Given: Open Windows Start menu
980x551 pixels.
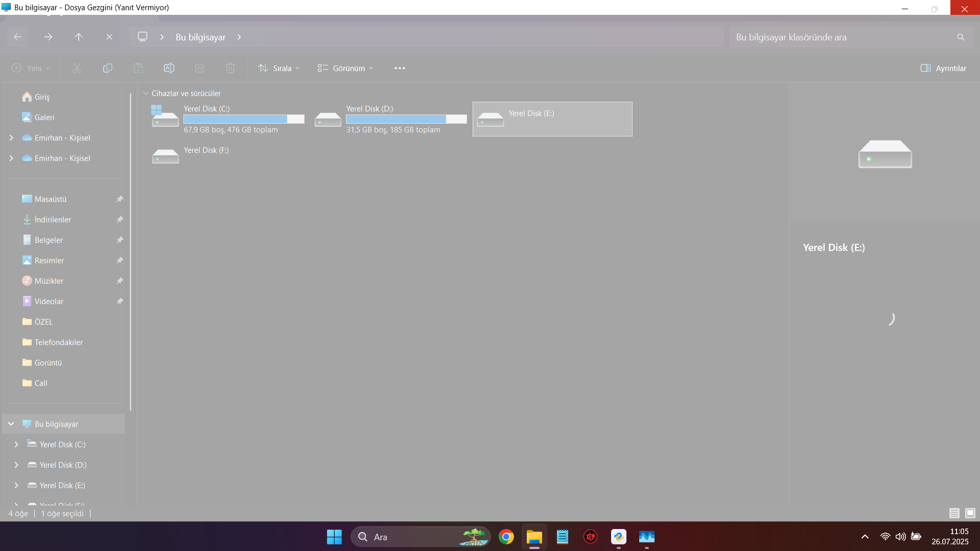Looking at the screenshot, I should tap(334, 537).
